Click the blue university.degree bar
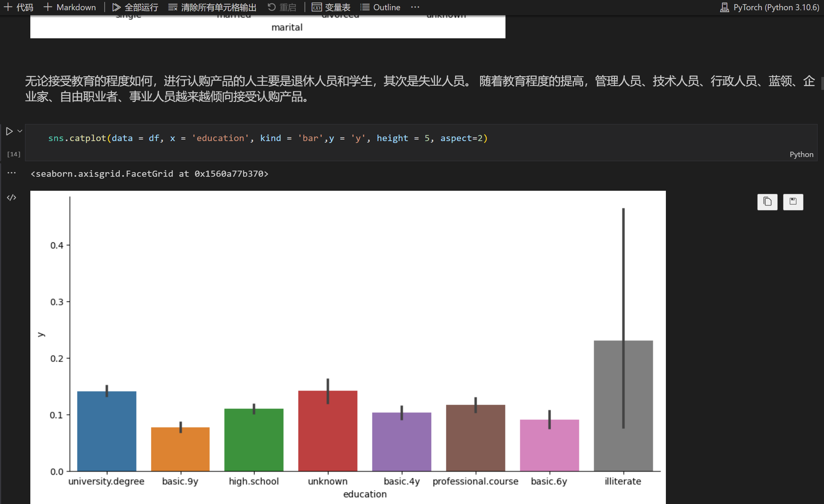This screenshot has width=824, height=504. tap(107, 431)
